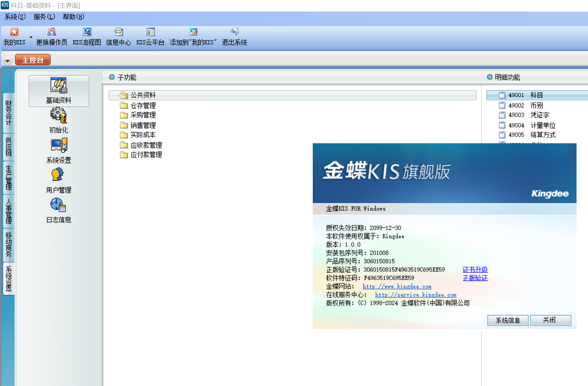Open the 日志信息 module icon
Screen dimensions: 588x386
(59, 210)
